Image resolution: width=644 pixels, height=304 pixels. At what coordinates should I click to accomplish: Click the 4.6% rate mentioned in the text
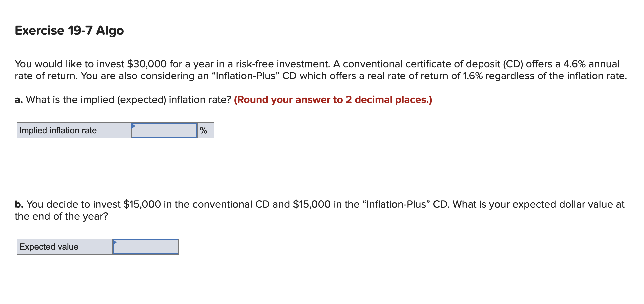pyautogui.click(x=575, y=64)
